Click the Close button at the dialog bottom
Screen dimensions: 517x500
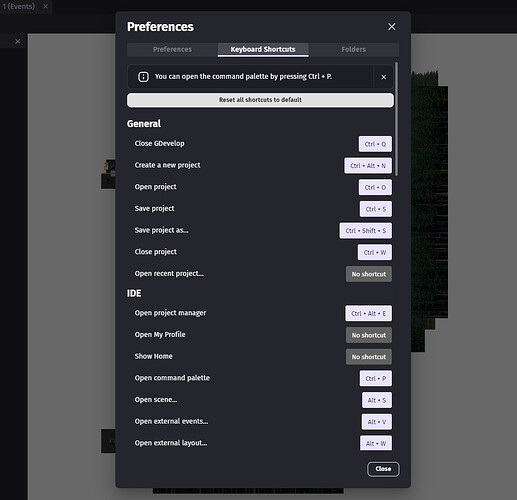pos(383,469)
